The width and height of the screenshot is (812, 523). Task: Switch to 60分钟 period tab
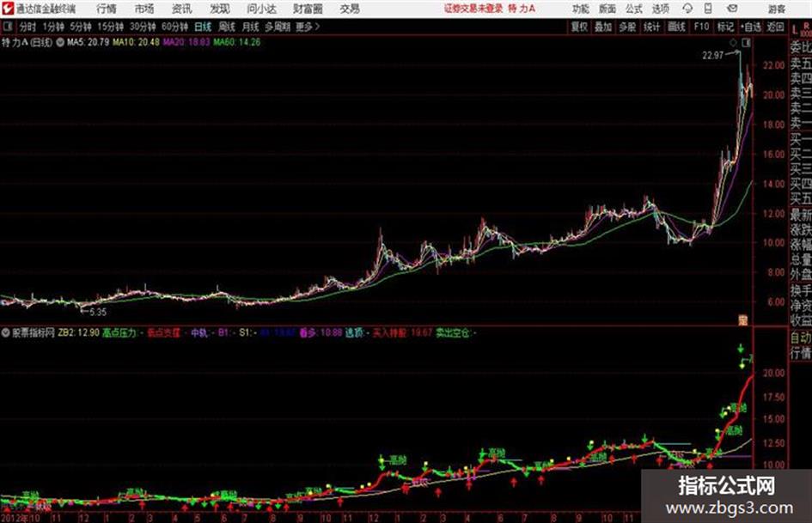174,27
